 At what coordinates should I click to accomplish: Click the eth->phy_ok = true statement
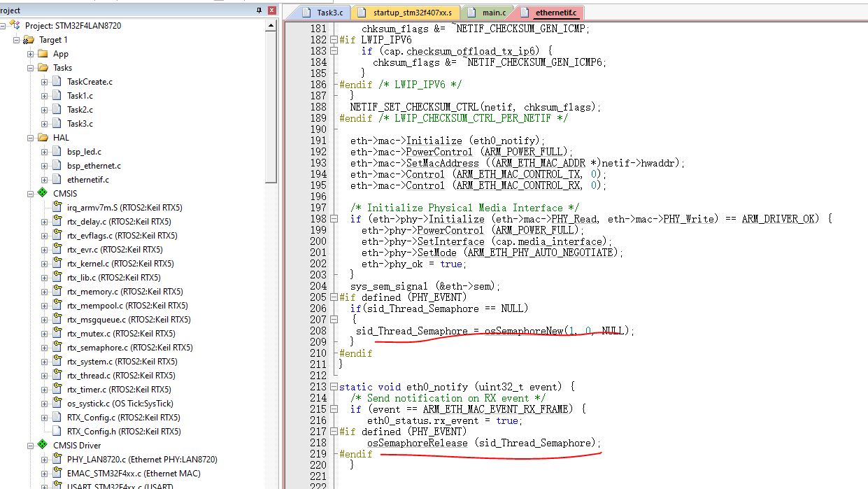tap(414, 264)
